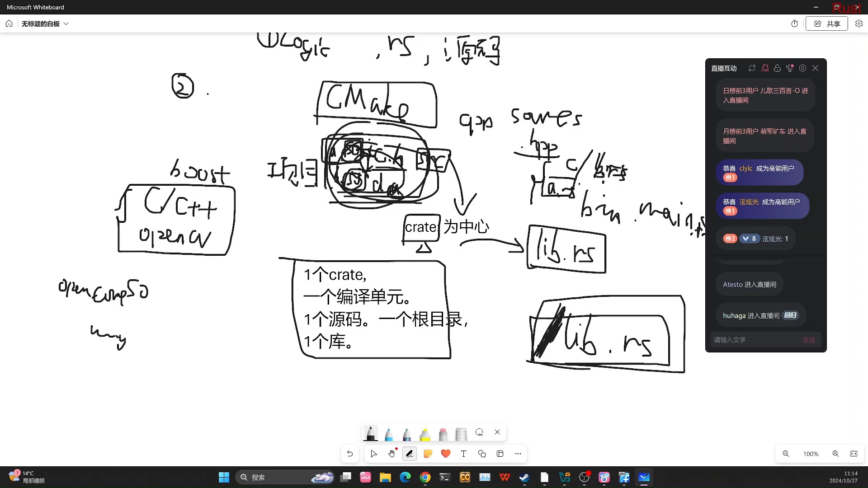Click the 泫炫光: 1 chat message

tap(755, 239)
